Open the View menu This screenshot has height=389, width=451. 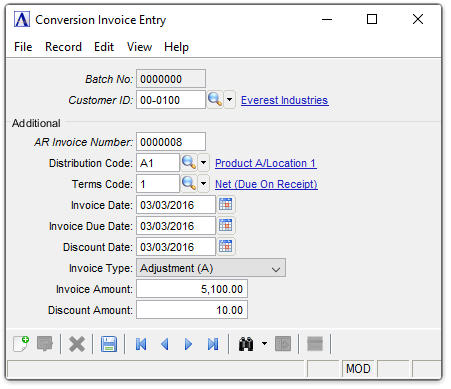click(139, 47)
